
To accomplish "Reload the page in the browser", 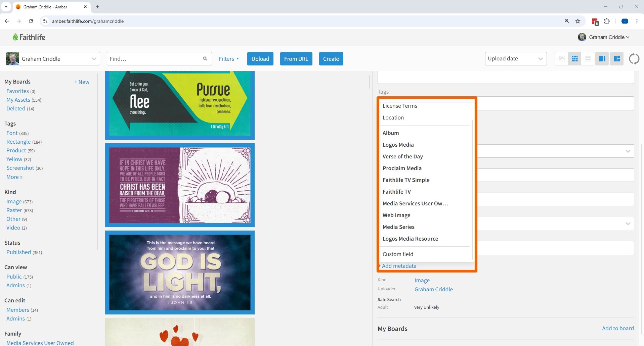I will pyautogui.click(x=31, y=21).
